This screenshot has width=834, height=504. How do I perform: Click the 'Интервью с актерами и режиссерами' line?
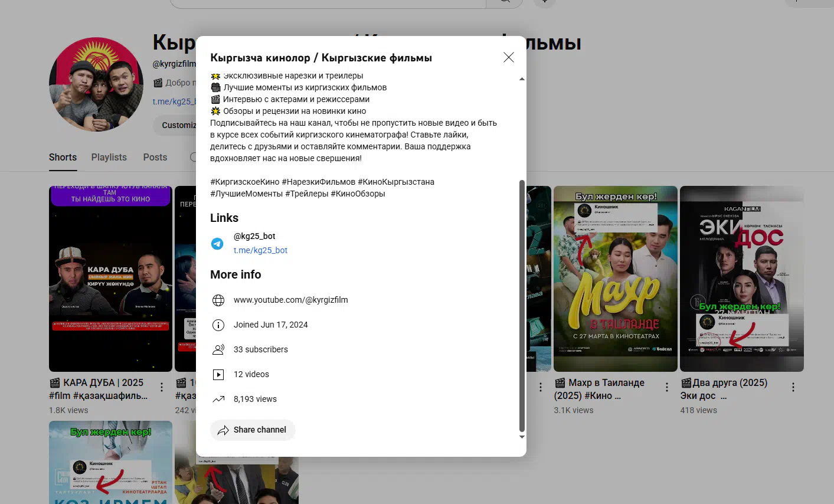click(290, 99)
